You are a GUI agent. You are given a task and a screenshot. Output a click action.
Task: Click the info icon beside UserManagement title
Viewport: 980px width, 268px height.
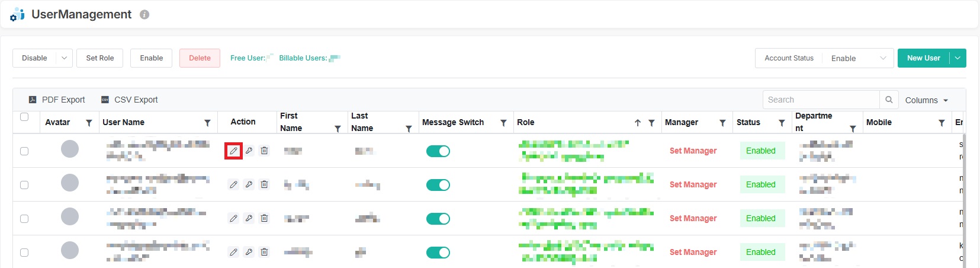[144, 15]
